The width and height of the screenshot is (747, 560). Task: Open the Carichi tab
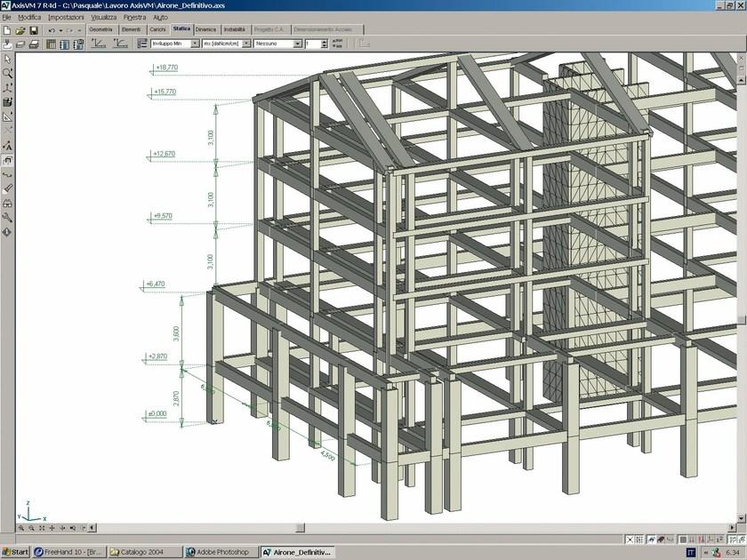coord(157,30)
